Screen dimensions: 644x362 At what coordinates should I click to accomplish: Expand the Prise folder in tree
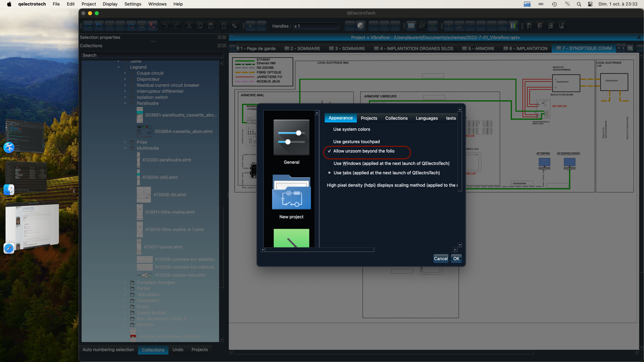[125, 142]
